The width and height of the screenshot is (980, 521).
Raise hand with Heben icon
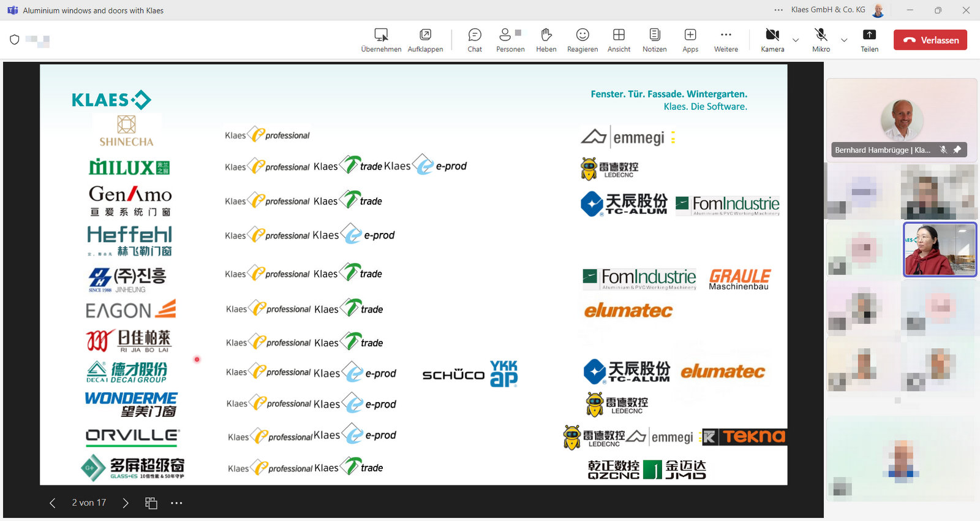(x=546, y=40)
